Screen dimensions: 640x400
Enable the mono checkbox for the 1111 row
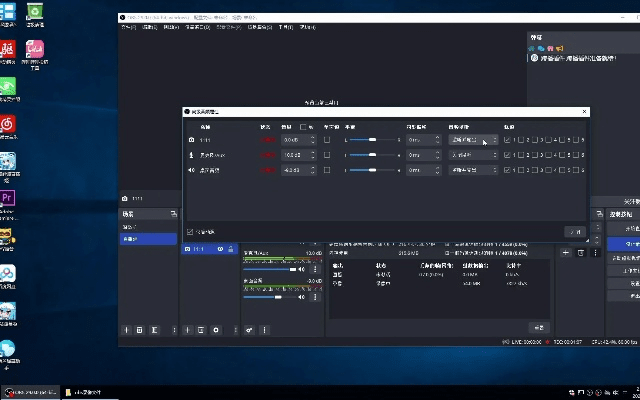point(327,141)
